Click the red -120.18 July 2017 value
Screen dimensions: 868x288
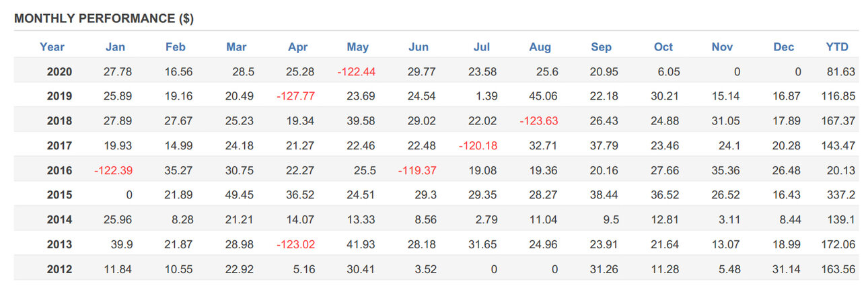[478, 146]
